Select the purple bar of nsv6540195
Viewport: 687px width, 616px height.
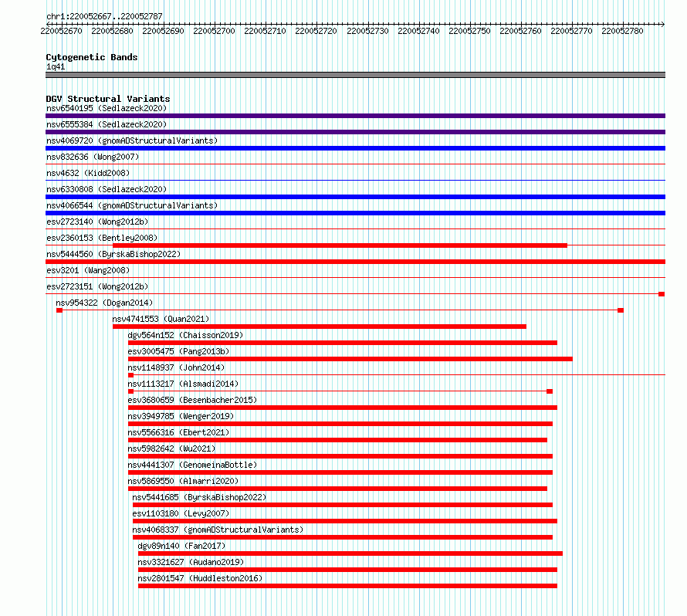click(x=355, y=116)
